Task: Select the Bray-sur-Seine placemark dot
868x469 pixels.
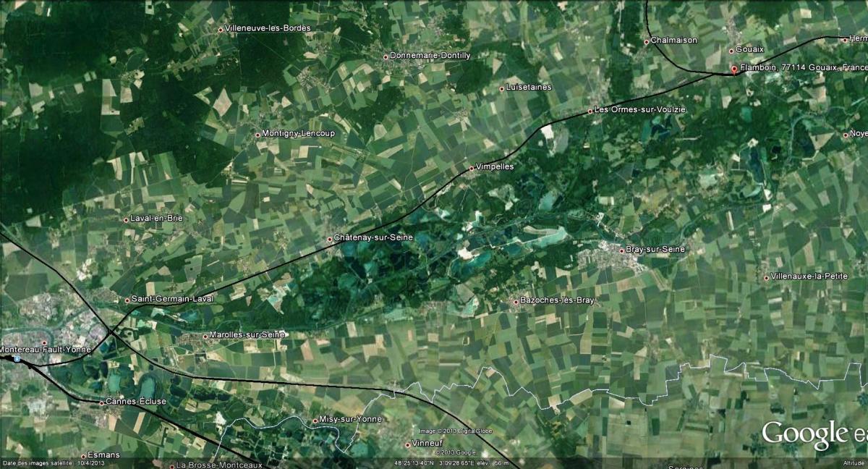Action: 621,250
